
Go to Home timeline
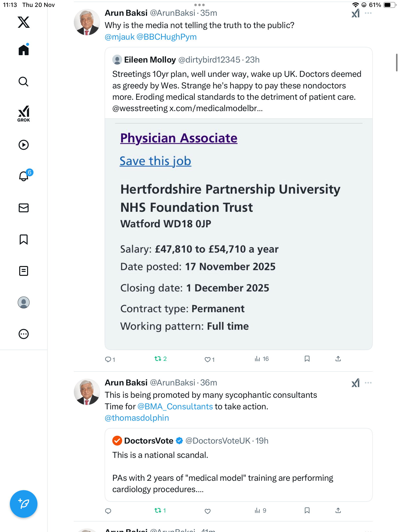(24, 50)
